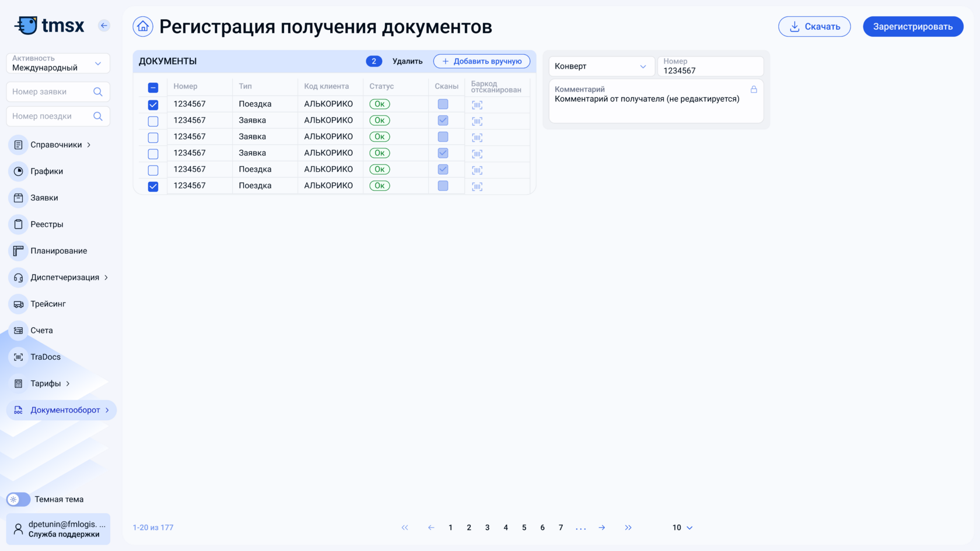Focus the Номер заявки search field

tap(58, 92)
